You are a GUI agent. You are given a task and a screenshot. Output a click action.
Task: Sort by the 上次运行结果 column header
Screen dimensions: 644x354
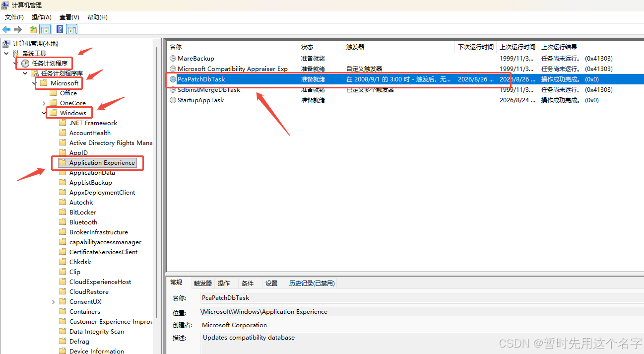click(590, 47)
